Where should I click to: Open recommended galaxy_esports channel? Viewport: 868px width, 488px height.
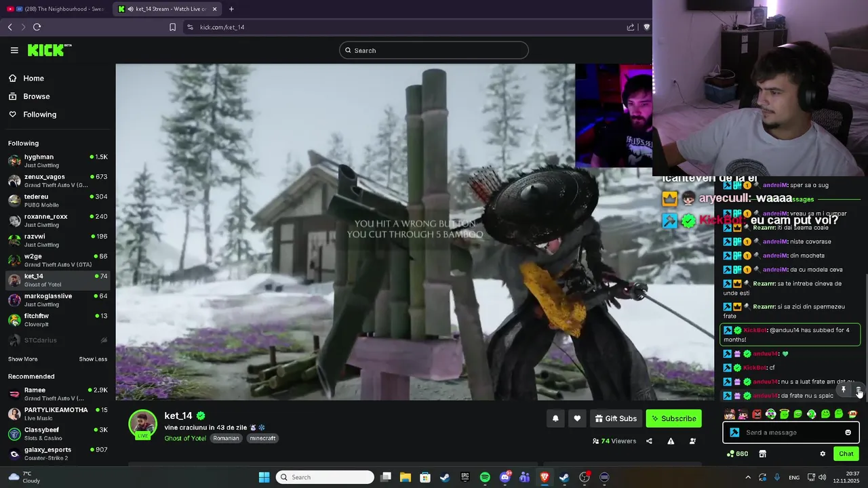tap(58, 453)
